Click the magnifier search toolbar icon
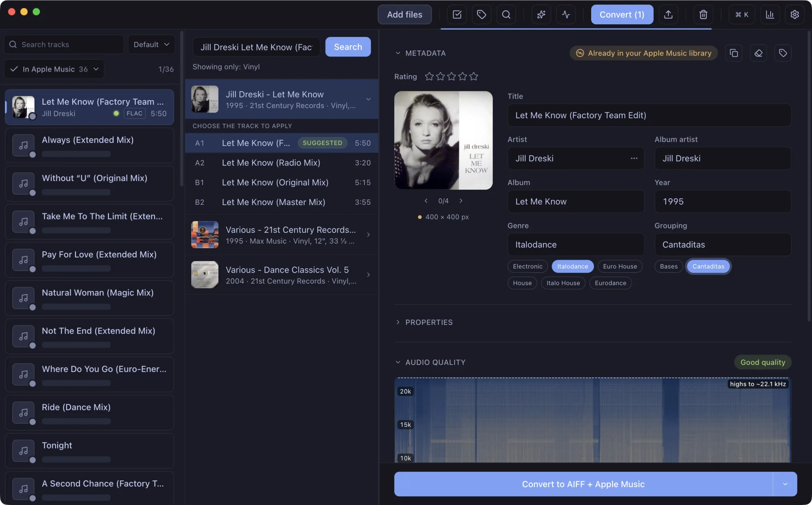Image resolution: width=812 pixels, height=505 pixels. 506,15
